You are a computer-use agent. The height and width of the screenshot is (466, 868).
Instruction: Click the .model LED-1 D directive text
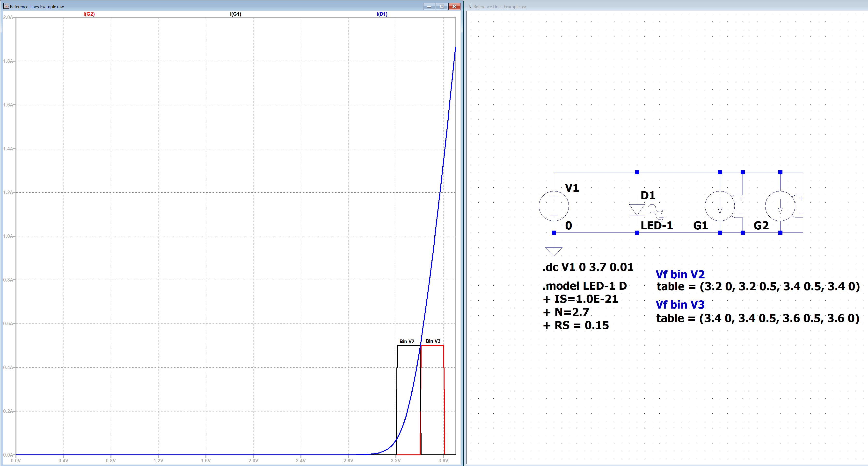click(585, 286)
